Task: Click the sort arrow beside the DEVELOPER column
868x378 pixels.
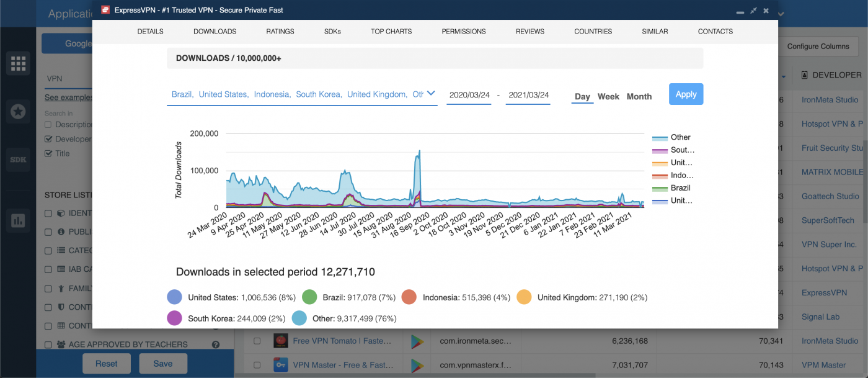Action: coord(784,77)
